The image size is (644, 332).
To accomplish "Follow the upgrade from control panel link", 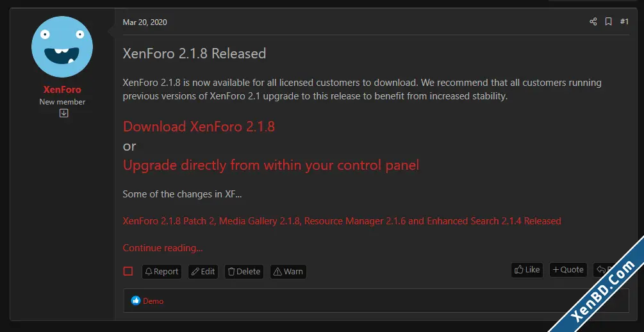I will click(271, 165).
